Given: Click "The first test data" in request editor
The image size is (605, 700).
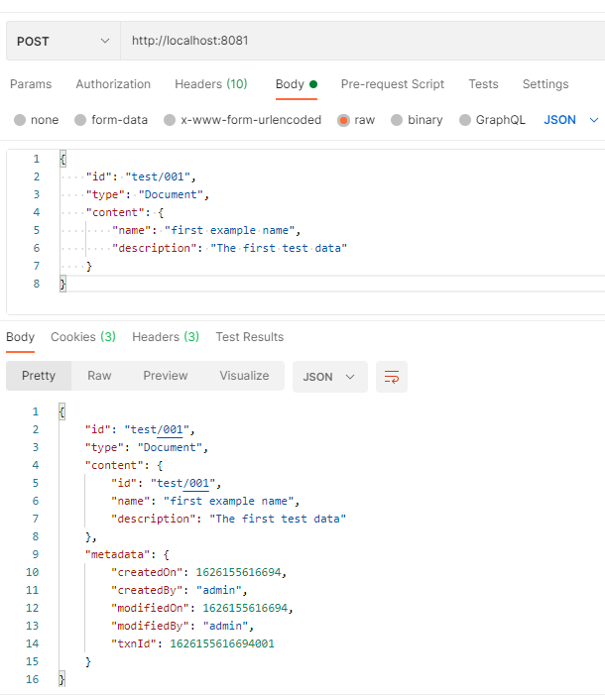Looking at the screenshot, I should (279, 248).
